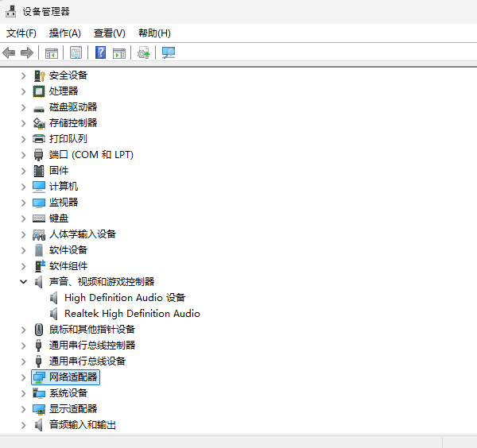Collapse the 声音、视频和游戏控制器 category
This screenshot has width=477, height=448.
[x=23, y=282]
